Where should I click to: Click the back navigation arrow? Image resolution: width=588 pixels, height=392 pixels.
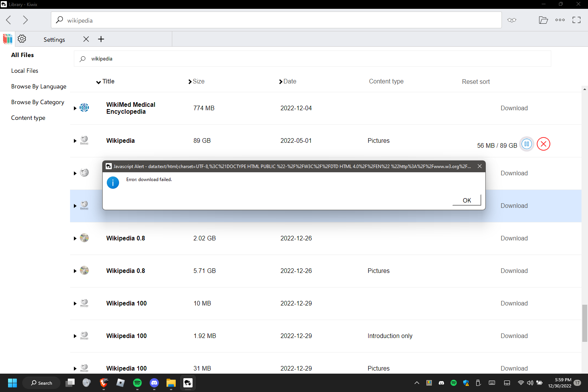(8, 20)
